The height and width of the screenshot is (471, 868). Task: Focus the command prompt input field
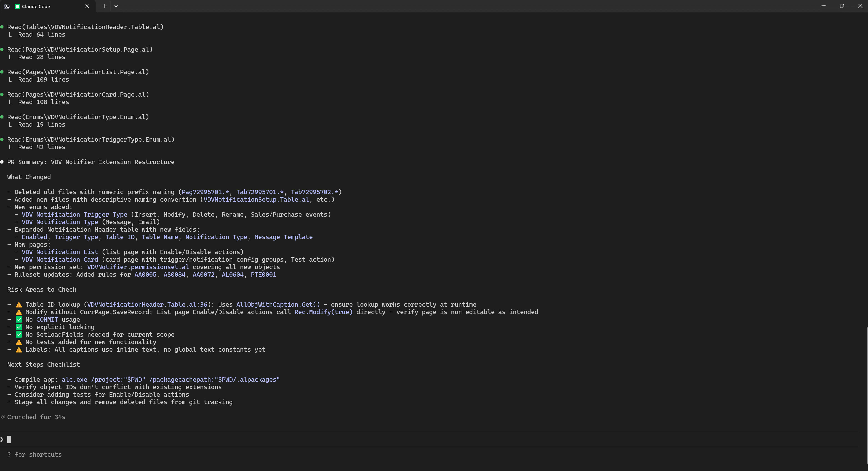coord(202,439)
